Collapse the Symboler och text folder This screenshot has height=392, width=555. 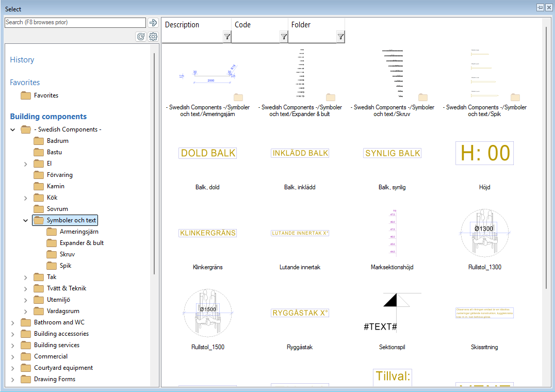[x=26, y=221]
